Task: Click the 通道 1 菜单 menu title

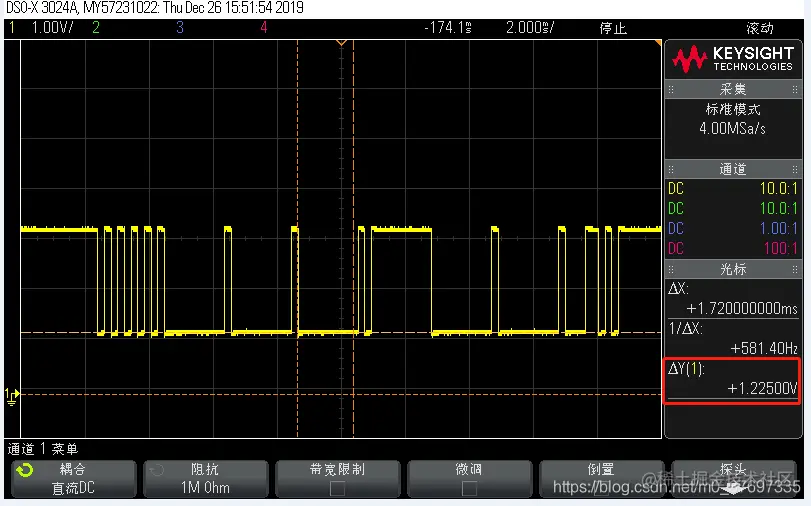Action: [42, 449]
